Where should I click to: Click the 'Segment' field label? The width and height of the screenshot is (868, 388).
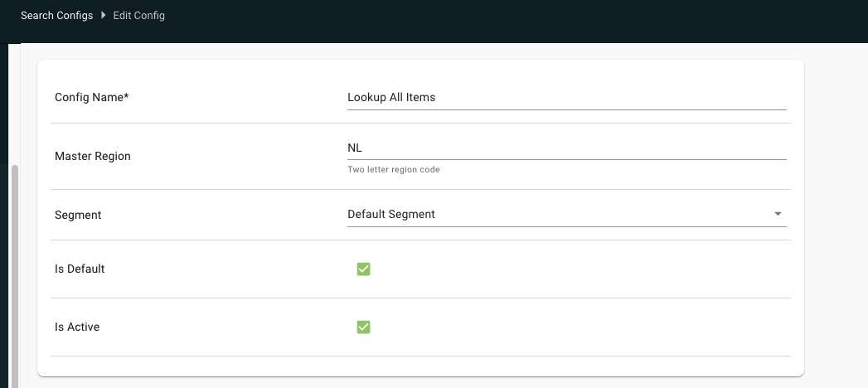pyautogui.click(x=78, y=215)
